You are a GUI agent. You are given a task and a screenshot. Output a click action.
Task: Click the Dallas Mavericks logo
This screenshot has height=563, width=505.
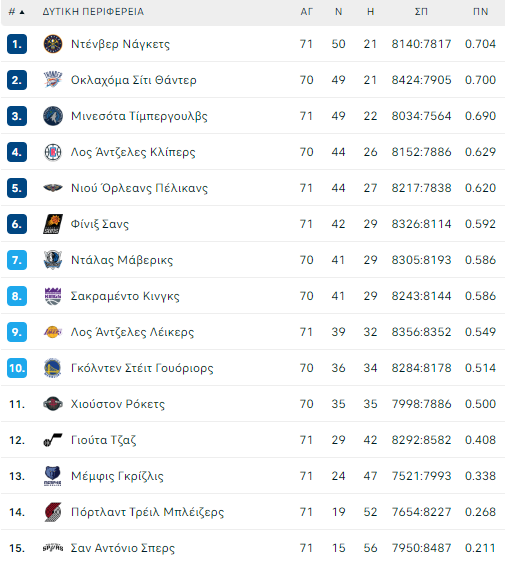click(x=53, y=260)
